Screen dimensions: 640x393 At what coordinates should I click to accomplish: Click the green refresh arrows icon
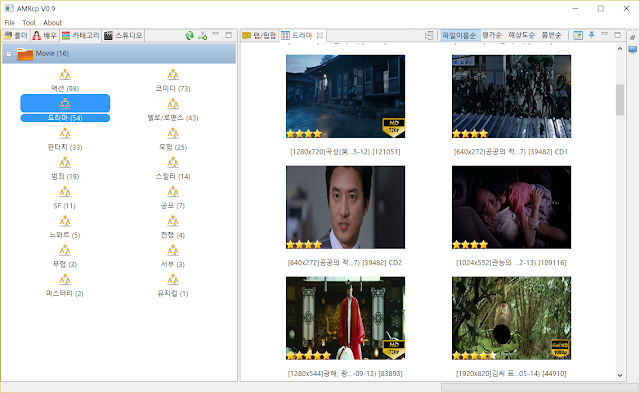(189, 36)
